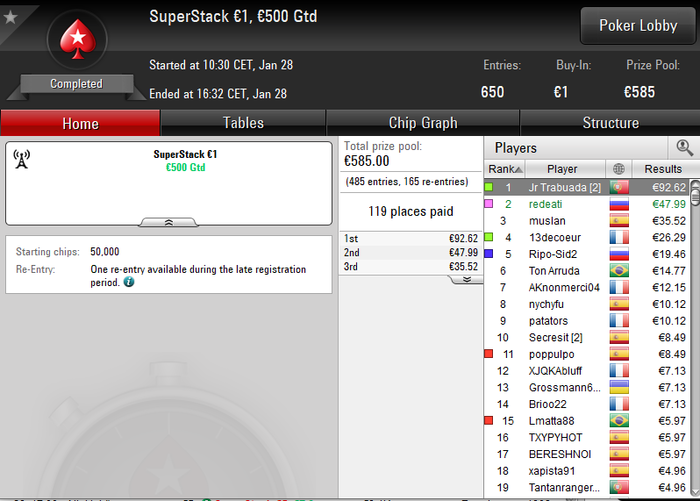Image resolution: width=700 pixels, height=501 pixels.
Task: Click the PokerStars spade logo
Action: (78, 39)
